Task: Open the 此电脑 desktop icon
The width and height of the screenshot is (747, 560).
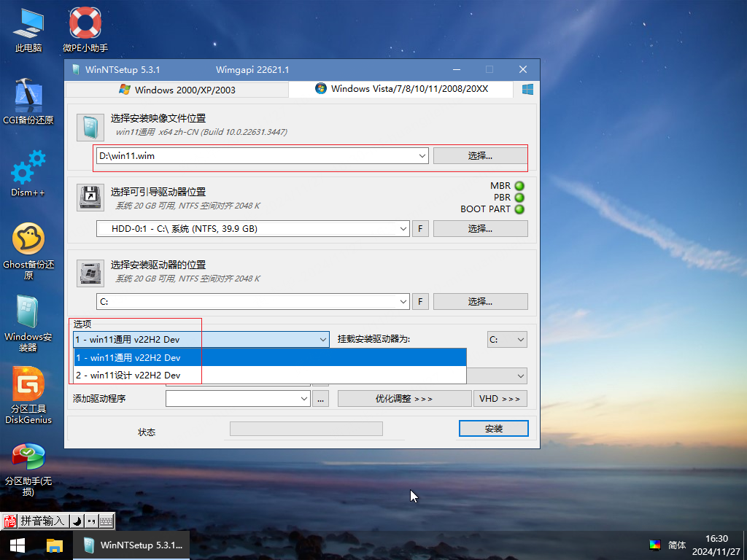Action: [28, 29]
